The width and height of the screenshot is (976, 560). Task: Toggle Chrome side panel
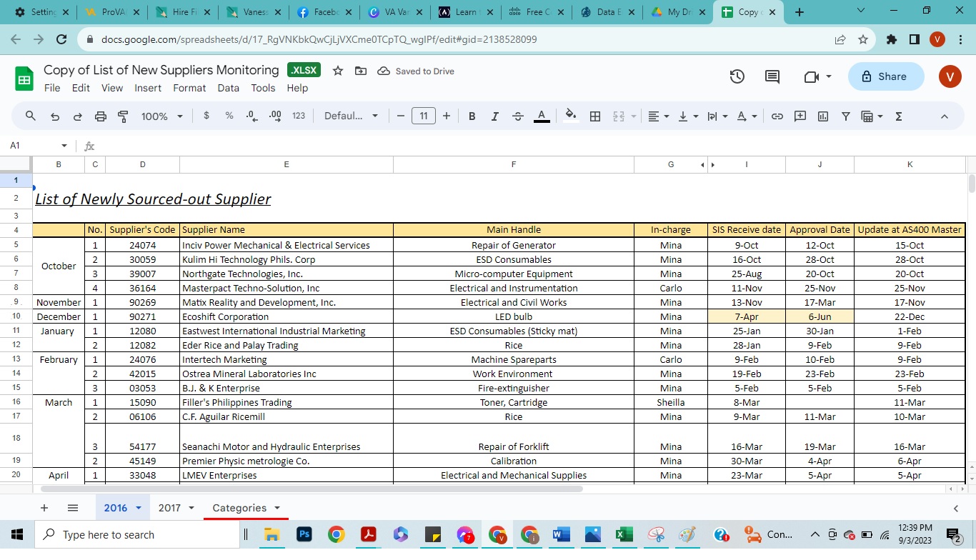click(915, 39)
